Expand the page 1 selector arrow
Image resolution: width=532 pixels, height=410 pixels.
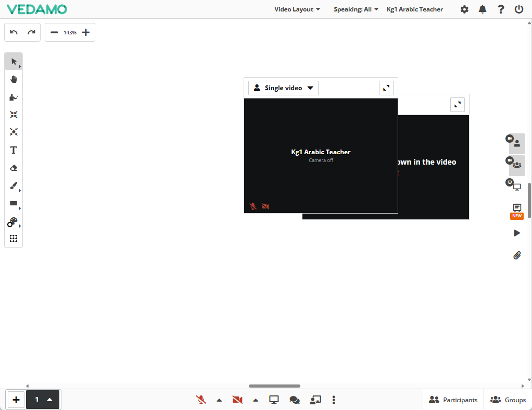pyautogui.click(x=49, y=400)
